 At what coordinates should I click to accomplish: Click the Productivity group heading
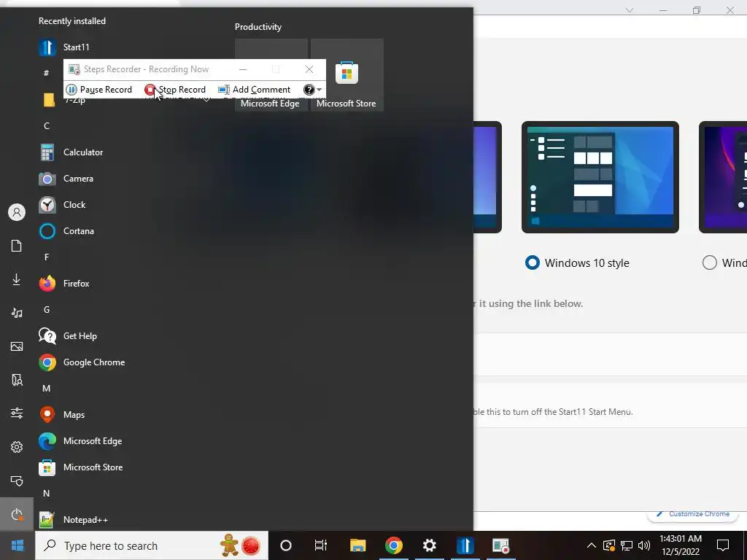(258, 27)
